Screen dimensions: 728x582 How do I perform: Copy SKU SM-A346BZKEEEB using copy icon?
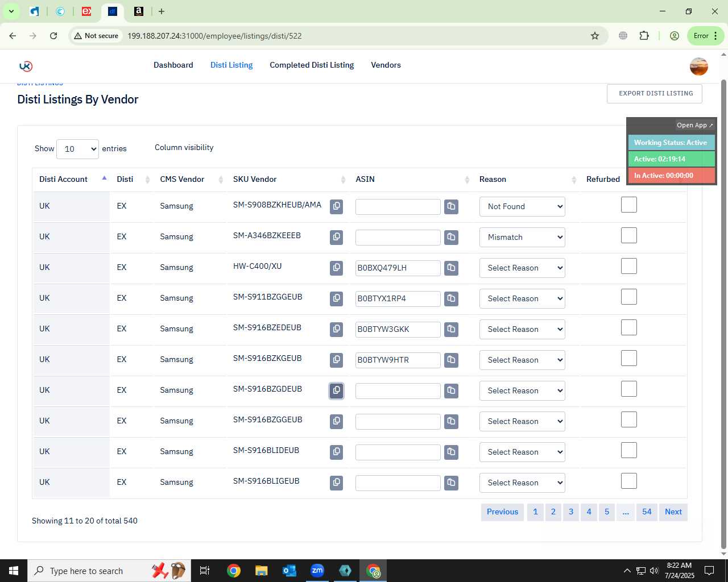coord(337,237)
